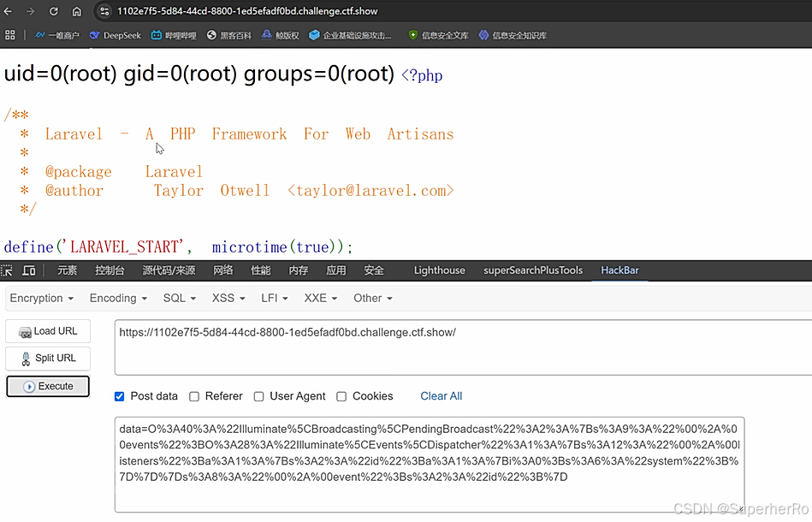Switch to the 网络 DevTools tab
This screenshot has height=522, width=812.
(223, 270)
